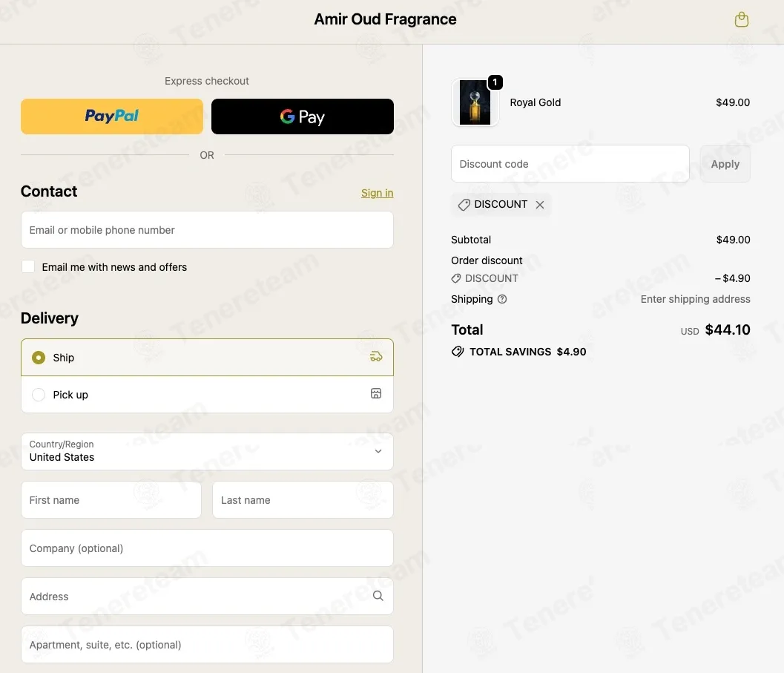Focus the Discount code field

click(x=570, y=164)
